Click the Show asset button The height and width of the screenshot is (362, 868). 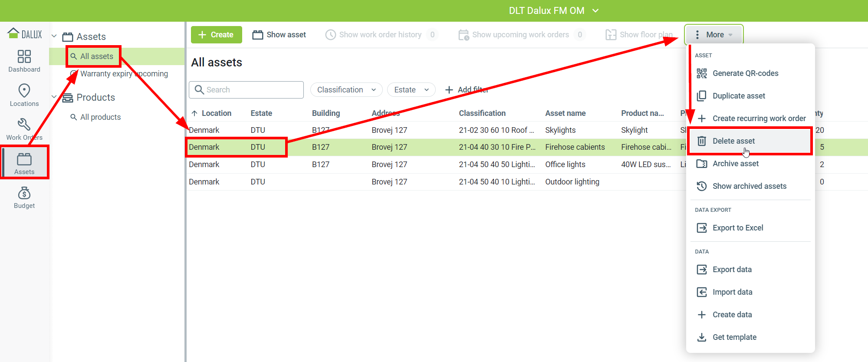click(x=279, y=35)
